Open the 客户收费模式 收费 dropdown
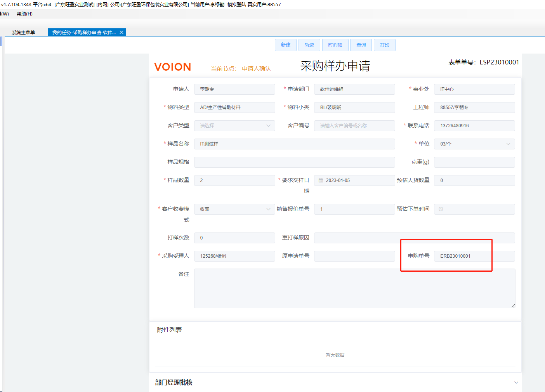Screen dimensions: 545x392 [x=234, y=209]
